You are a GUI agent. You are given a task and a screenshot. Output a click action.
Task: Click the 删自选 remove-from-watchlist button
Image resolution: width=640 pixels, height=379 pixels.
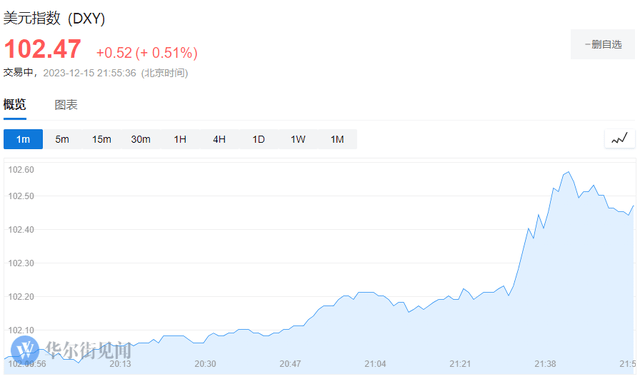pyautogui.click(x=603, y=44)
